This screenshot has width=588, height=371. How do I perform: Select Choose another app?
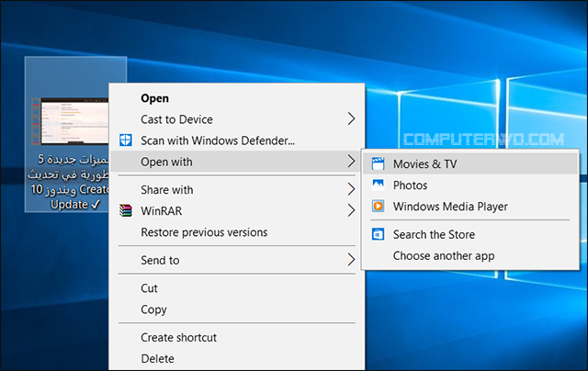coord(444,256)
